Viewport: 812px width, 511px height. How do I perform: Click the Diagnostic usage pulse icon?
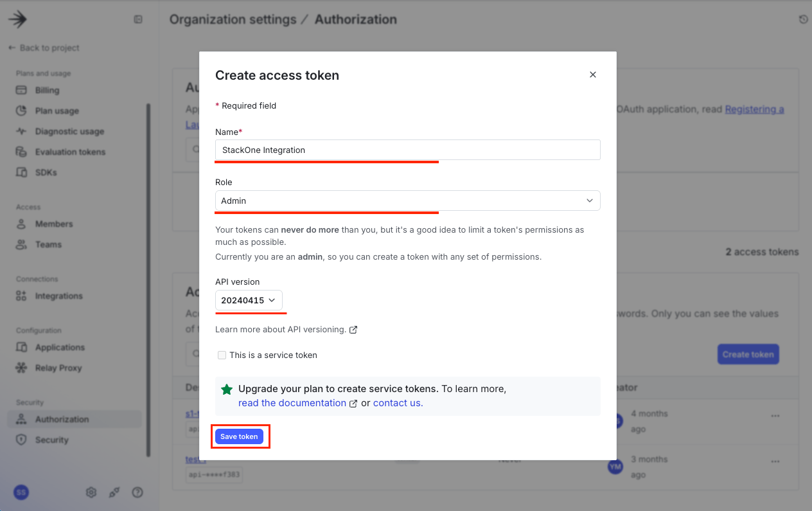pyautogui.click(x=21, y=131)
